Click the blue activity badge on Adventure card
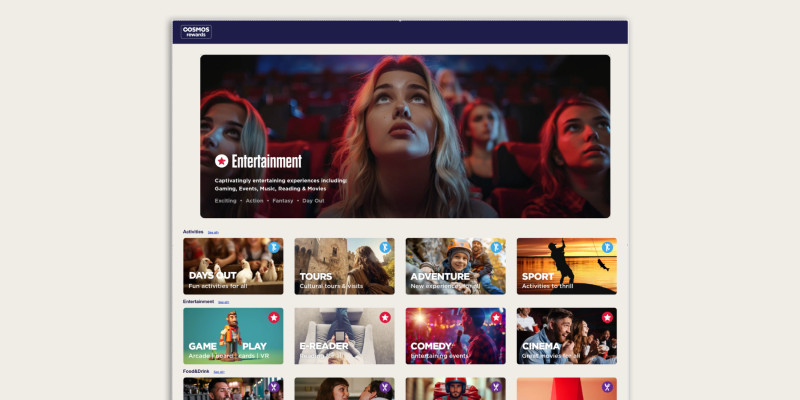Viewport: 800px width, 400px height. (x=496, y=247)
